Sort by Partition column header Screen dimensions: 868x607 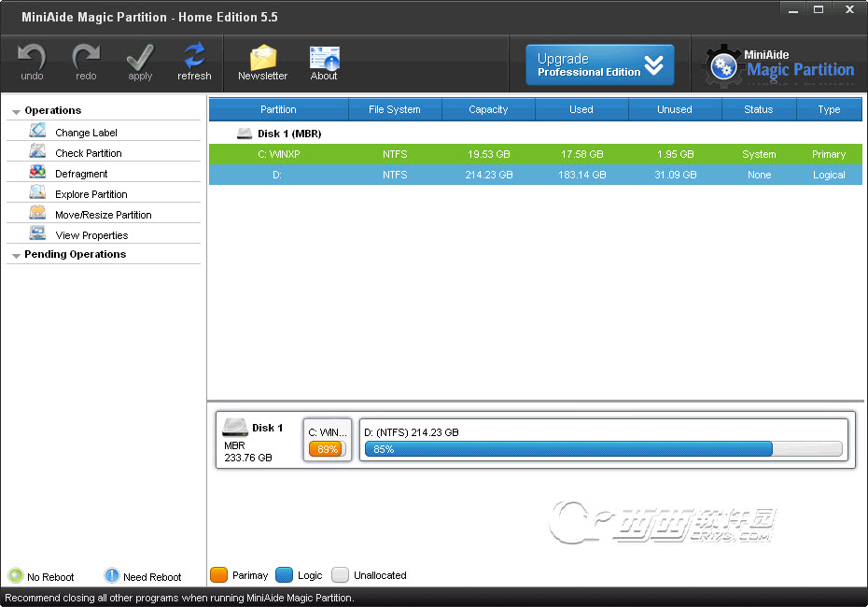278,109
